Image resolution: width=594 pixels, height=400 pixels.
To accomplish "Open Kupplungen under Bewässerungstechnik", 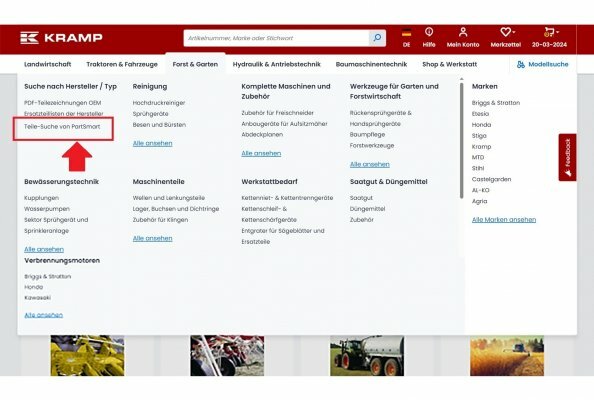I will [x=41, y=198].
